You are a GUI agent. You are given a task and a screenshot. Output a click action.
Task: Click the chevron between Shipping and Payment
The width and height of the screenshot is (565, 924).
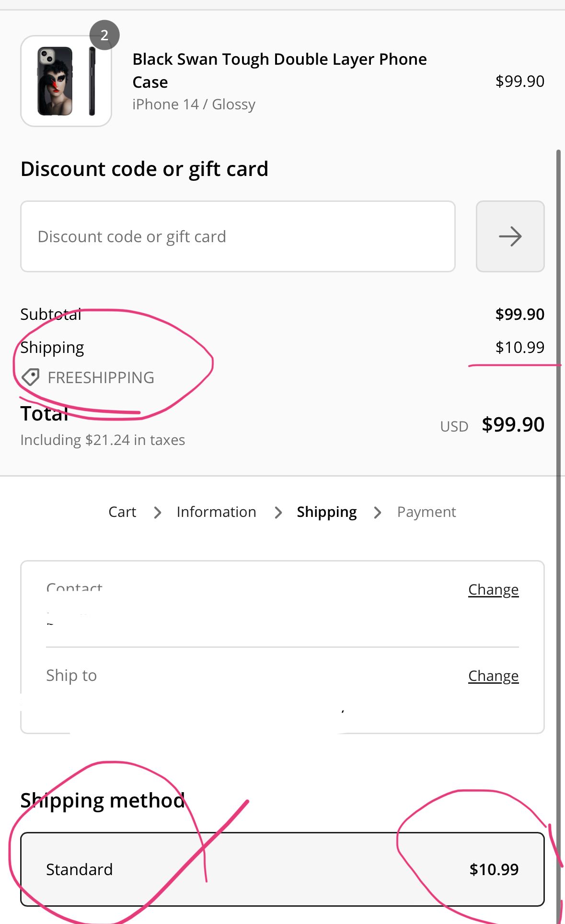coord(378,513)
